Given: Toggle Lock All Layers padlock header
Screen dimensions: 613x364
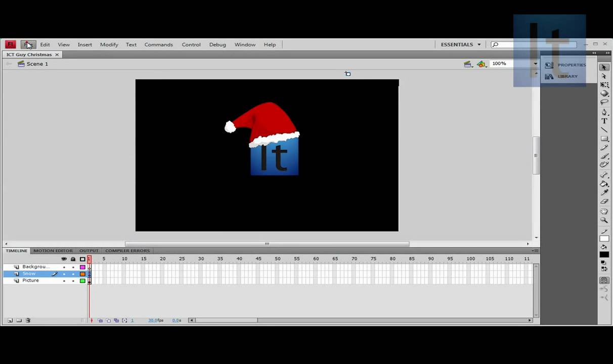Looking at the screenshot, I should (73, 259).
